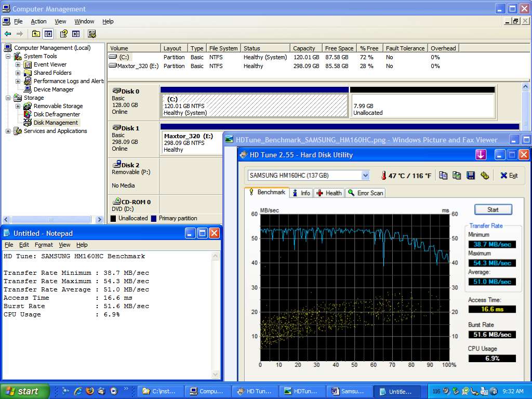Open the Edit menu in Notepad
This screenshot has height=399, width=532.
coord(24,245)
